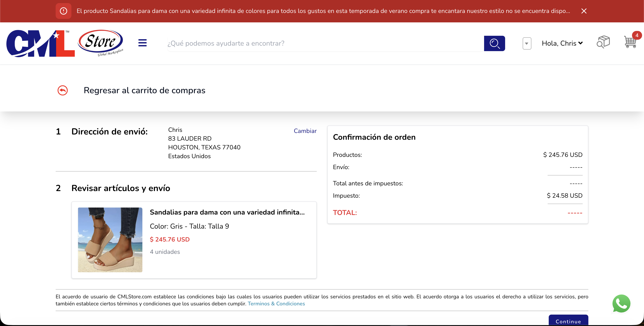Click the search magnifier button

click(494, 43)
